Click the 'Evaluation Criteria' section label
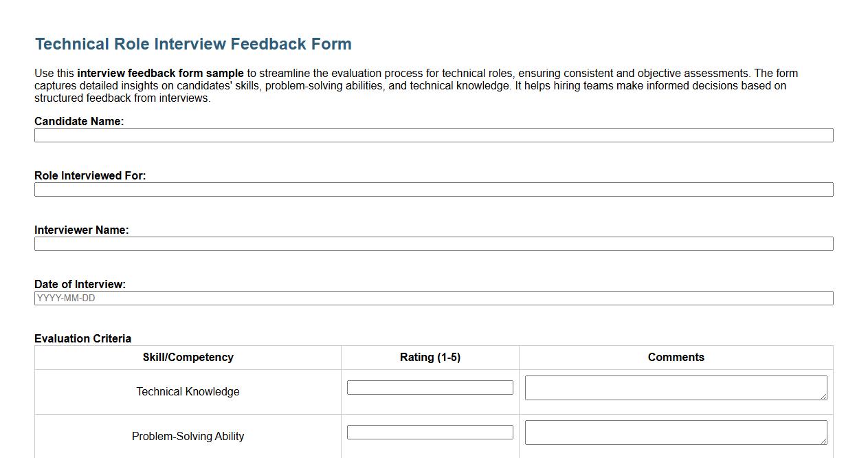This screenshot has height=458, width=868. [82, 338]
